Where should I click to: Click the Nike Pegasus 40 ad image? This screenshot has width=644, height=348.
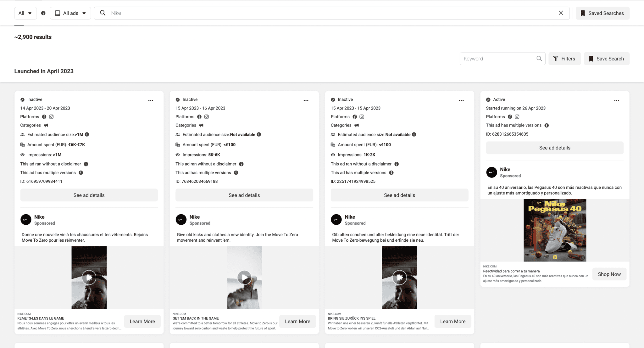point(555,230)
